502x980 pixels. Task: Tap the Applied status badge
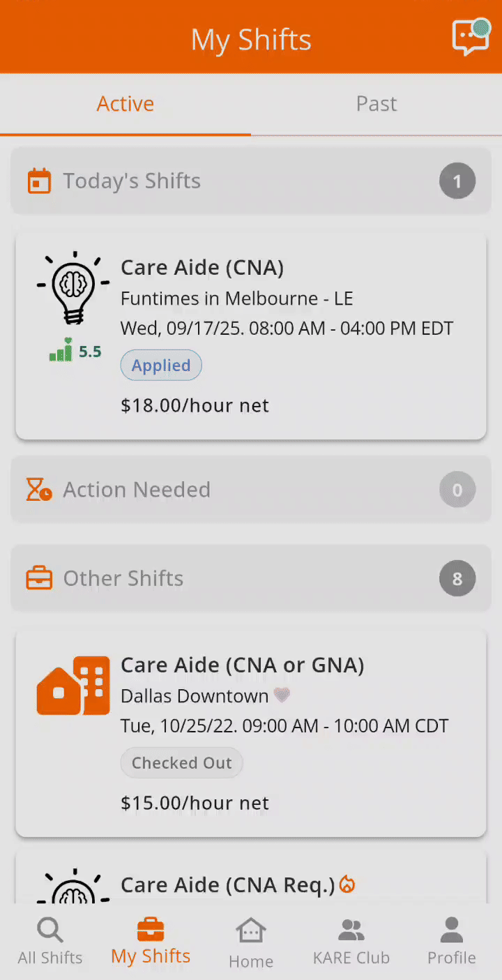coord(161,365)
